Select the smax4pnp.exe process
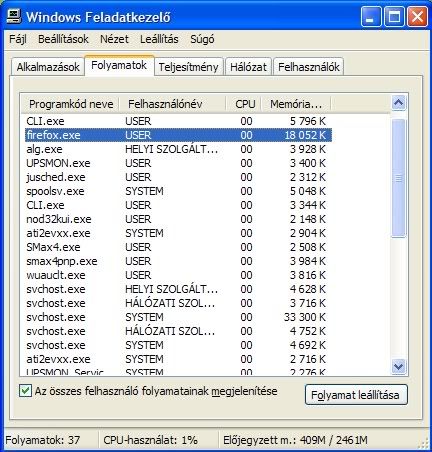The height and width of the screenshot is (452, 432). 178,261
